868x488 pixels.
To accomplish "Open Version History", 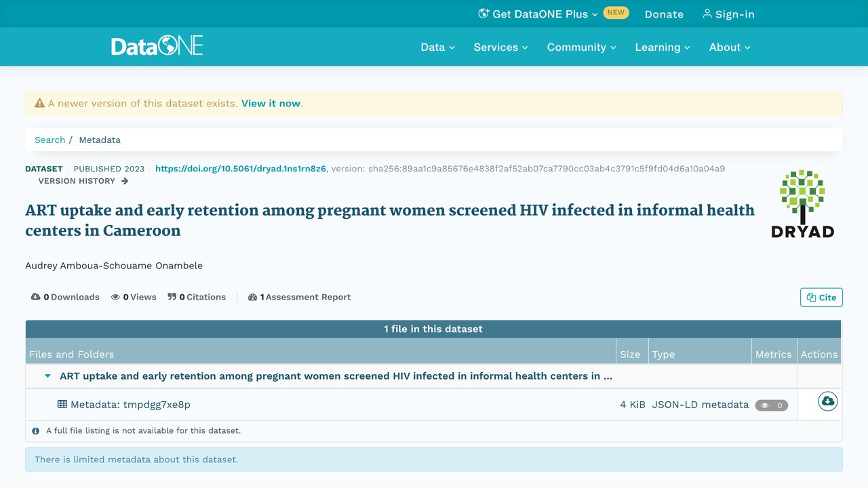I will click(x=83, y=181).
